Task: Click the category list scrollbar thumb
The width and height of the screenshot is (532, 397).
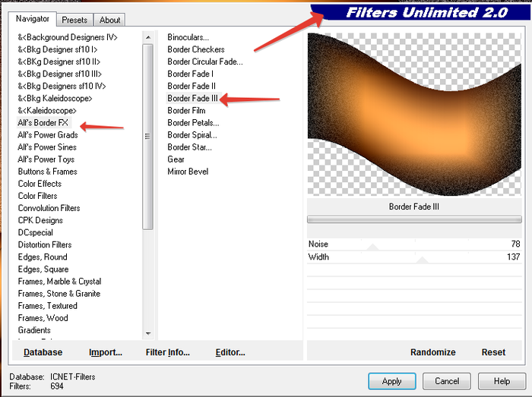Action: click(x=148, y=137)
